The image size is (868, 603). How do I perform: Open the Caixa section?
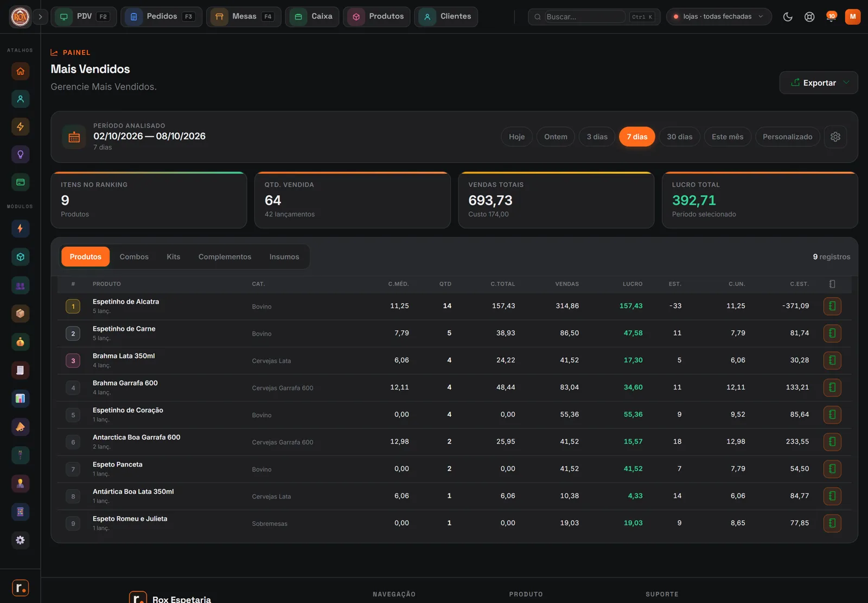tap(312, 17)
